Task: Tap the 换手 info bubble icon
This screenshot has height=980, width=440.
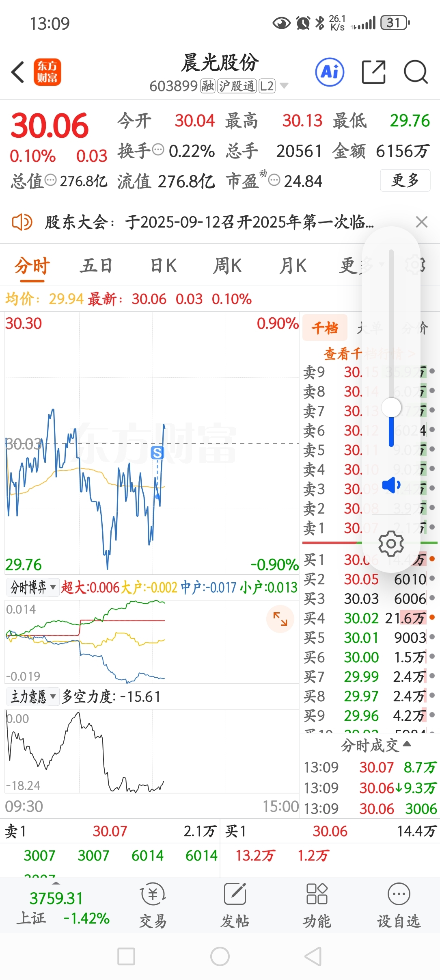Action: pyautogui.click(x=157, y=150)
